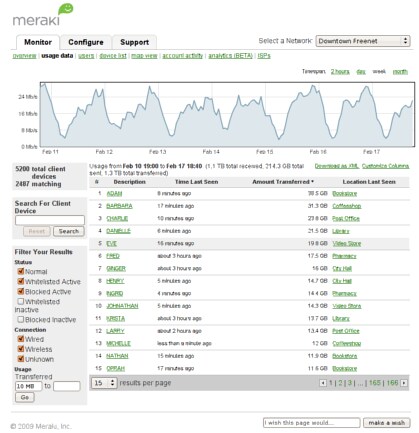Open the map view subpage
This screenshot has width=419, height=433.
[x=144, y=56]
